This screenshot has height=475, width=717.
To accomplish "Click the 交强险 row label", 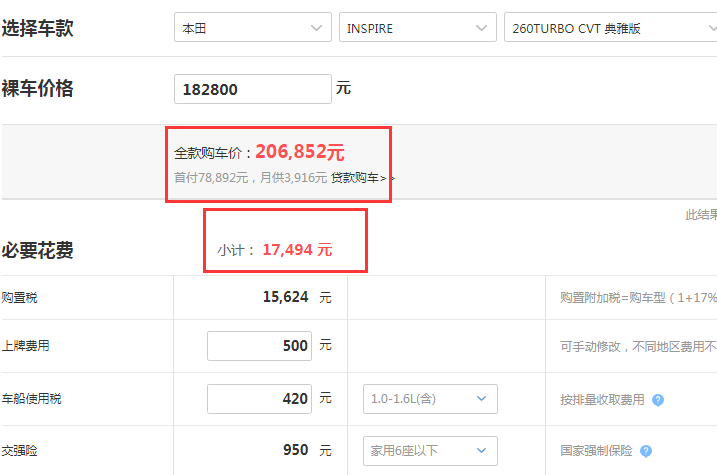I will click(19, 451).
